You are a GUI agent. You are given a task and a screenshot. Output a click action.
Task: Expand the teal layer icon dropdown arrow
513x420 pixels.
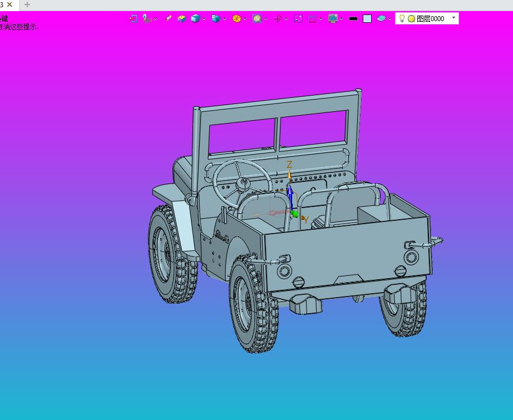tap(389, 19)
